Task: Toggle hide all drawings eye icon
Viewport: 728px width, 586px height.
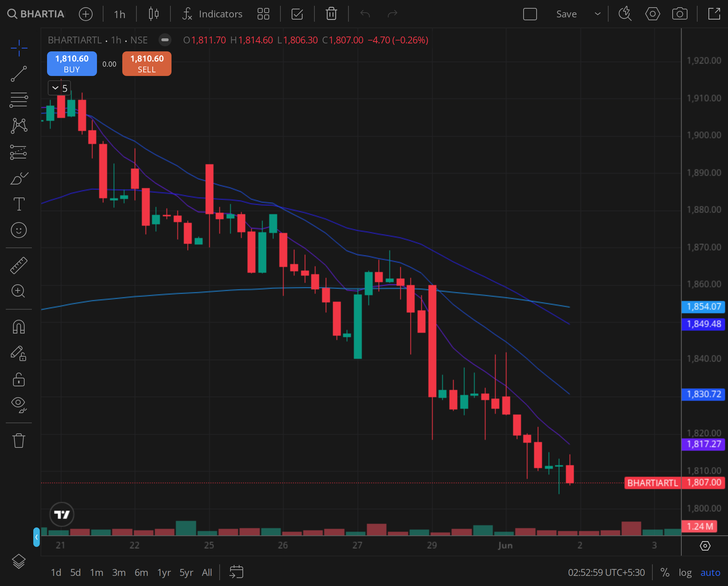Action: (19, 405)
